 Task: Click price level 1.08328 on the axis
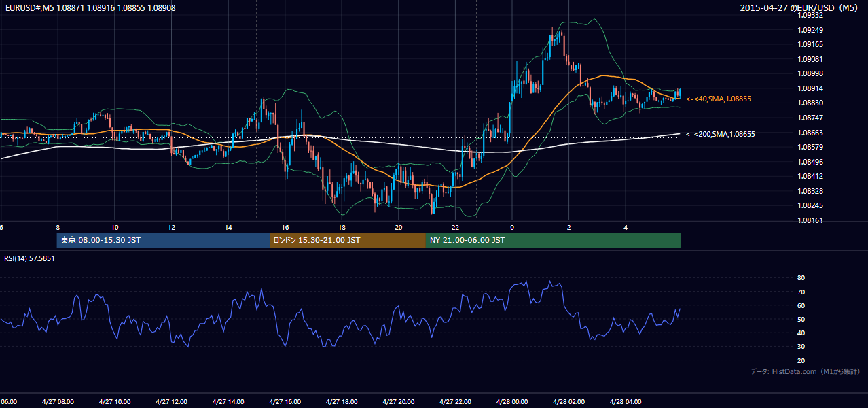810,191
